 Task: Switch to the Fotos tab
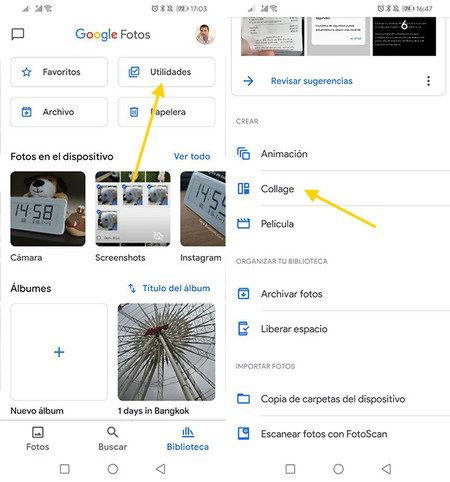tap(38, 439)
